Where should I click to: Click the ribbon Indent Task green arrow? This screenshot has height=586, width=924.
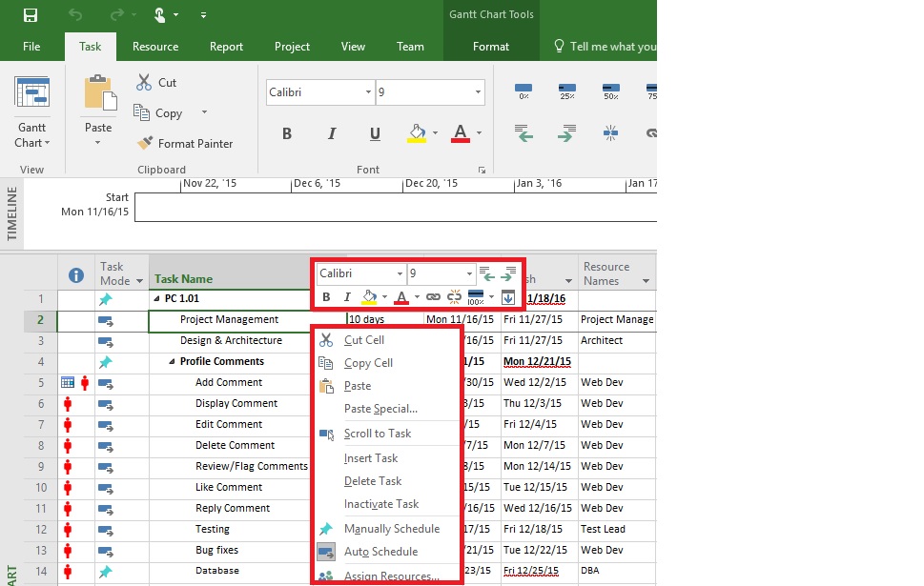point(565,133)
